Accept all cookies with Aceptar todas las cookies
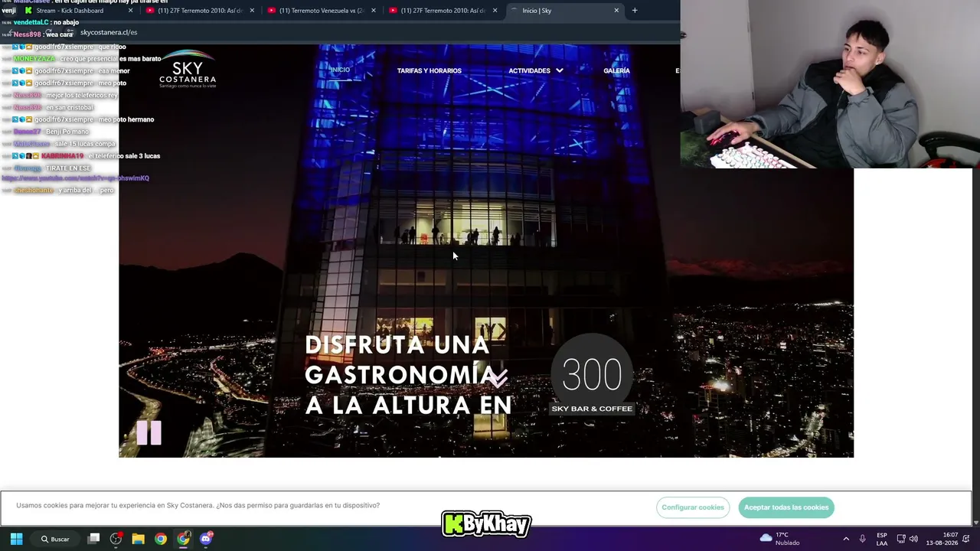The image size is (980, 551). [x=786, y=507]
